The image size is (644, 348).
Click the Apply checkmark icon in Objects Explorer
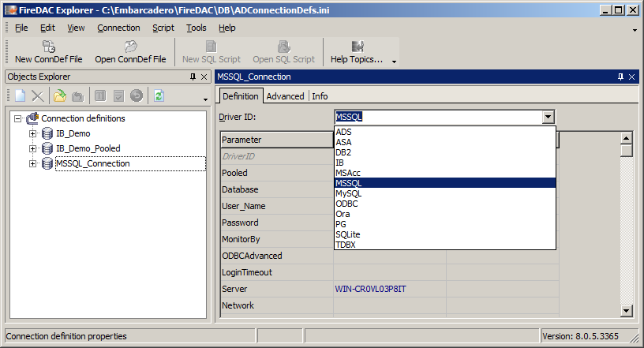[118, 96]
